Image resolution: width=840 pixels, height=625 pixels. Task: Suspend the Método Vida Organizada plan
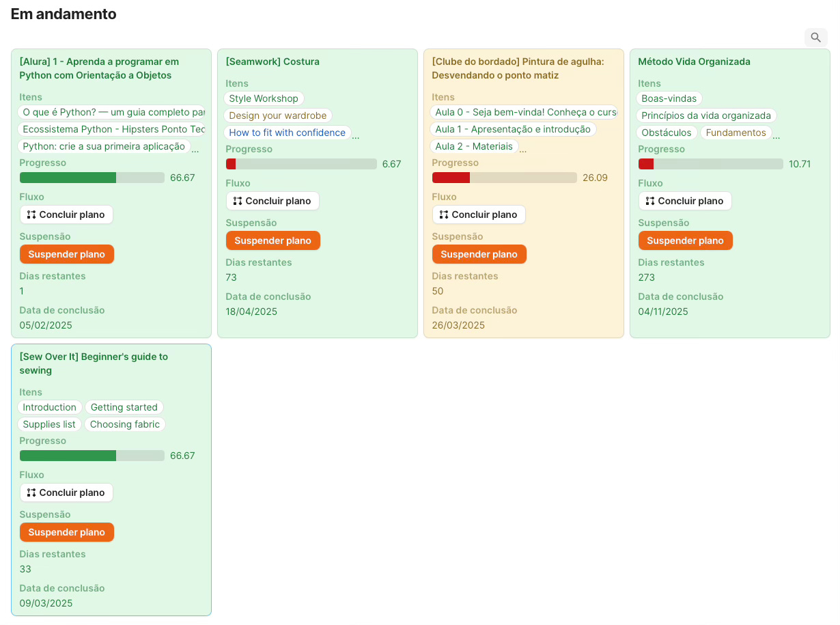pyautogui.click(x=686, y=240)
